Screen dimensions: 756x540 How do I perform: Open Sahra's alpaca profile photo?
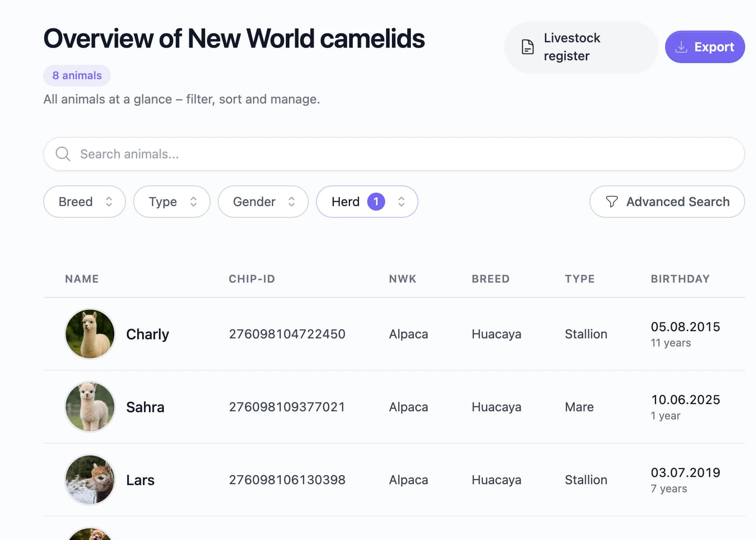90,407
